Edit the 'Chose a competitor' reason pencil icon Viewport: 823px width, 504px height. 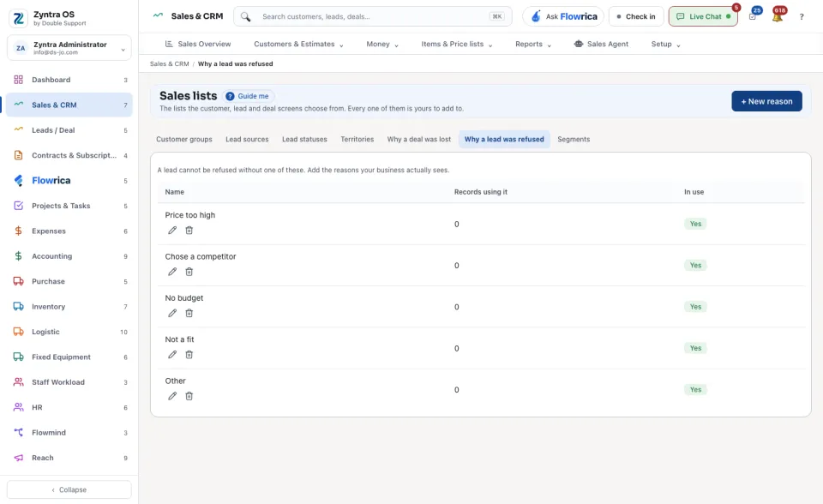pos(172,272)
